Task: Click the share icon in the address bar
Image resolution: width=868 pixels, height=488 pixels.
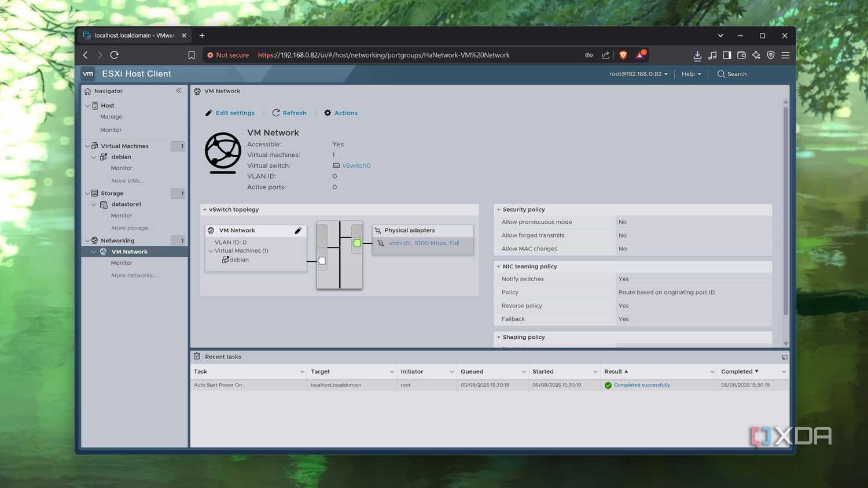Action: point(605,55)
